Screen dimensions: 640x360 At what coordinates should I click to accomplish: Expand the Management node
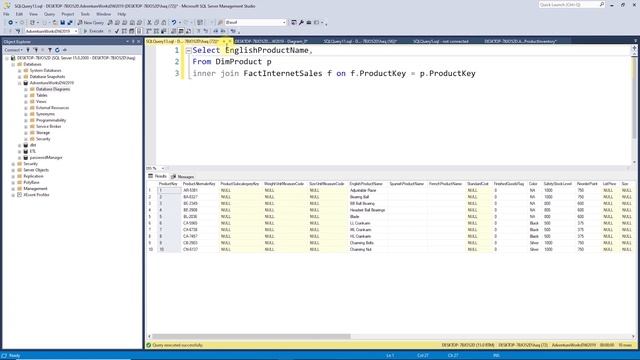point(13,189)
